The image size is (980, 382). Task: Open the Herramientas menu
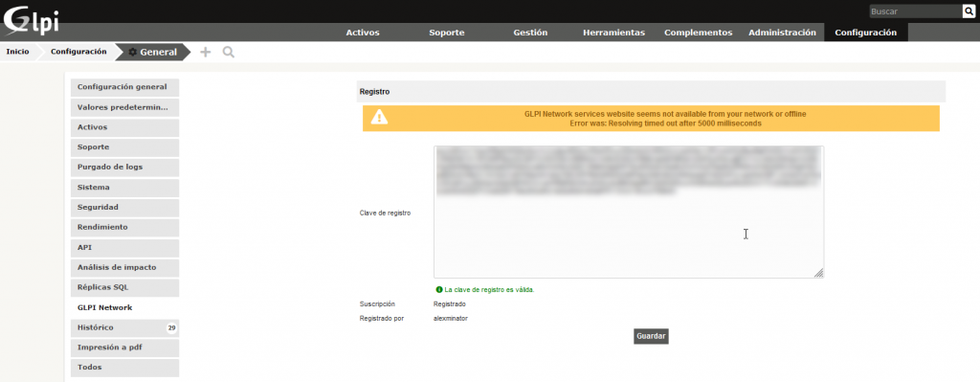point(613,33)
